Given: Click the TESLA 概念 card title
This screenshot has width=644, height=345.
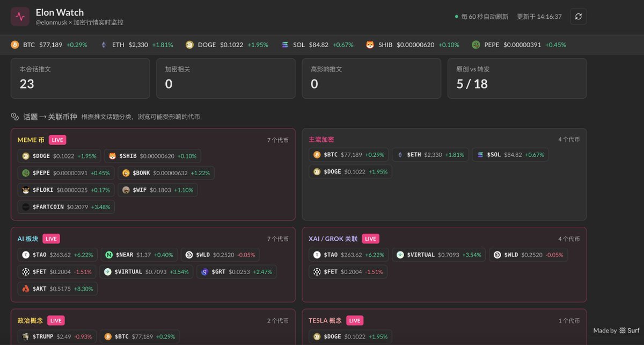Looking at the screenshot, I should [x=325, y=320].
